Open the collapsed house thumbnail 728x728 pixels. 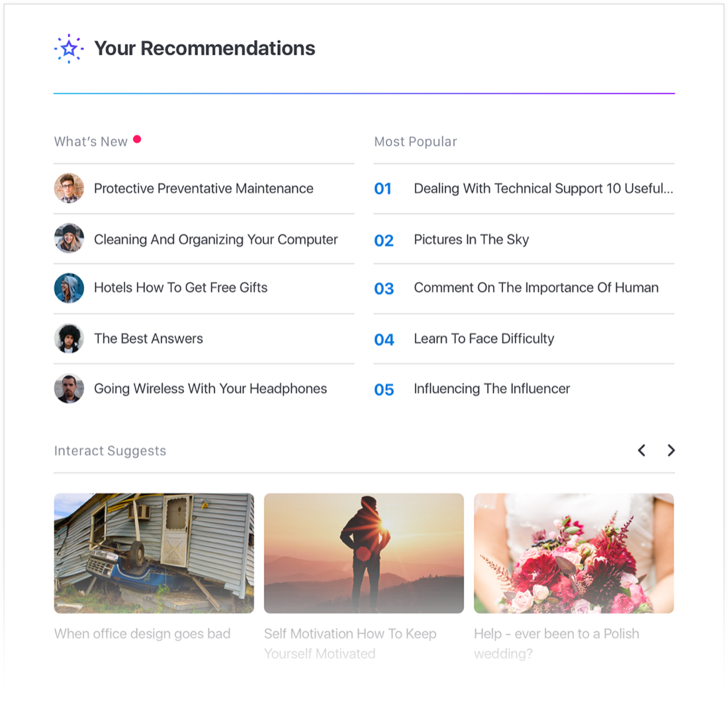[x=154, y=553]
